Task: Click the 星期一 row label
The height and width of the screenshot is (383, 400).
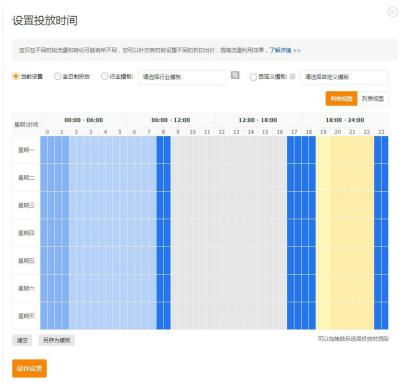Action: pyautogui.click(x=26, y=150)
